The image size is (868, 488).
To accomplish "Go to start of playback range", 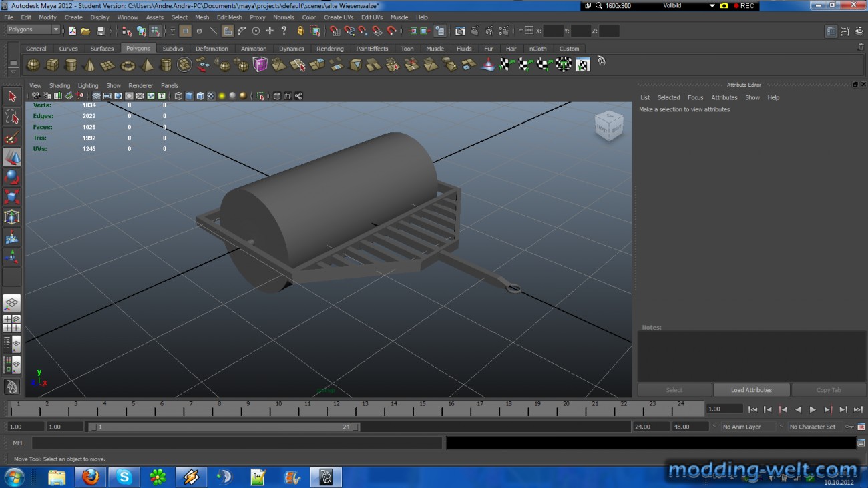I will (x=752, y=409).
